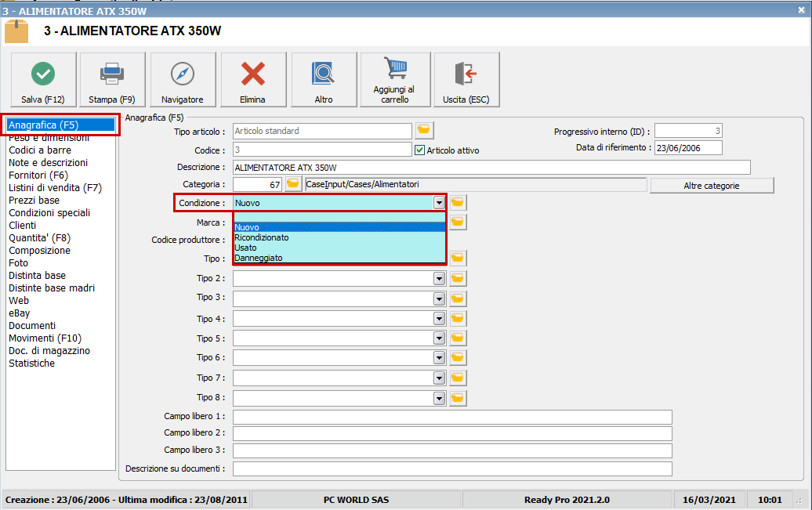Click the Stampa printer icon
812x510 pixels.
[x=112, y=74]
